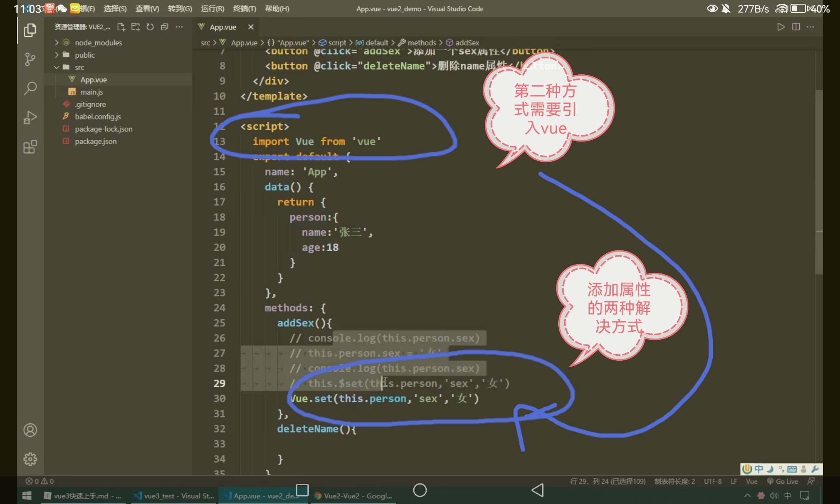
Task: Toggle Go Live server in status bar
Action: pos(783,481)
